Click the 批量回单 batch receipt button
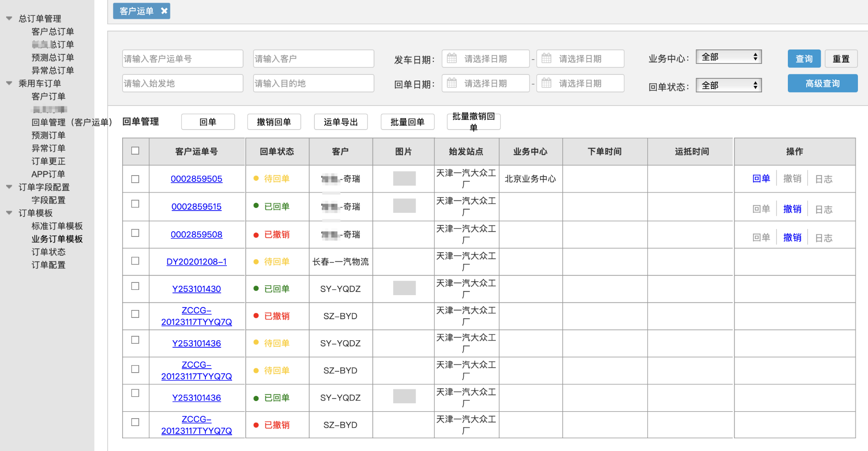Image resolution: width=868 pixels, height=451 pixels. [x=407, y=122]
